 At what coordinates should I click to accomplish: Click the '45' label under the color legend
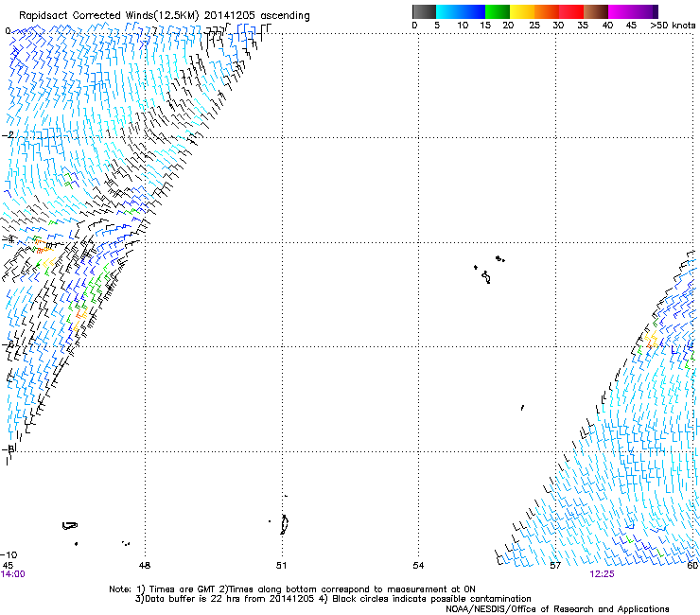[x=631, y=26]
